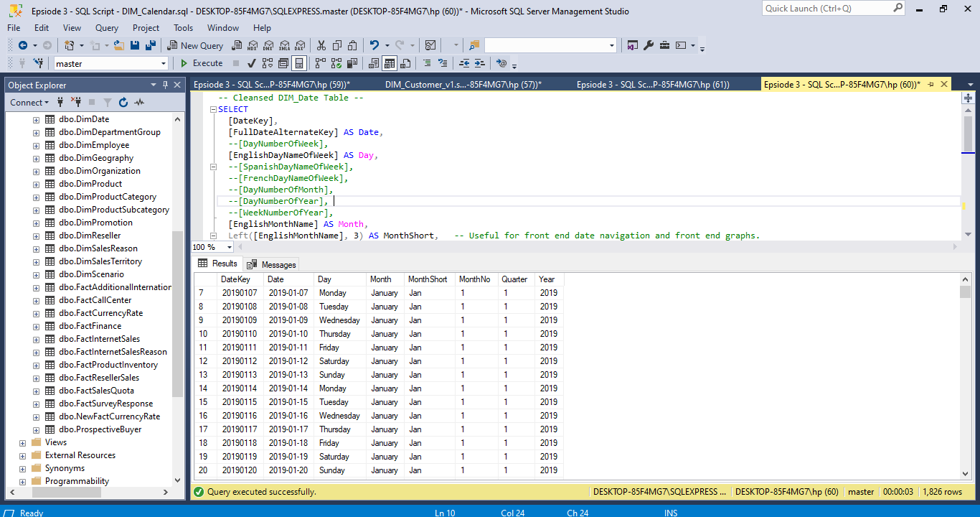Cut the selection with scissors icon
Screen dimensions: 980x517
[x=321, y=45]
